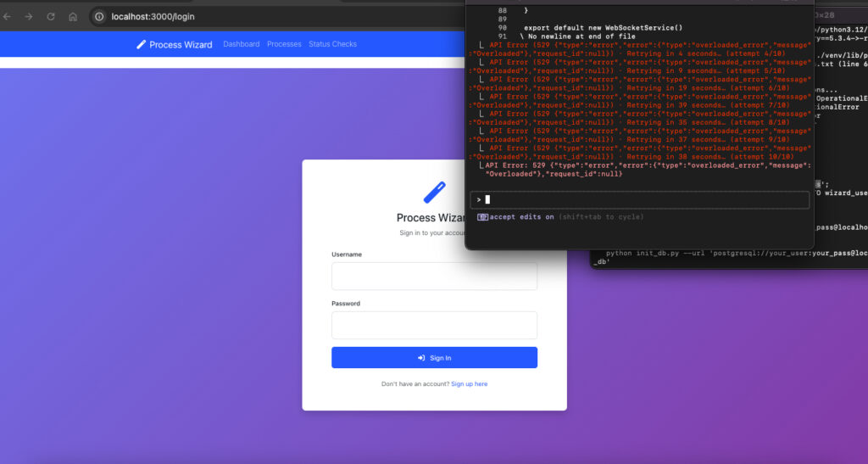Click the Process Wizard brand text in navbar
Screen dimensions: 868x464
coord(181,44)
